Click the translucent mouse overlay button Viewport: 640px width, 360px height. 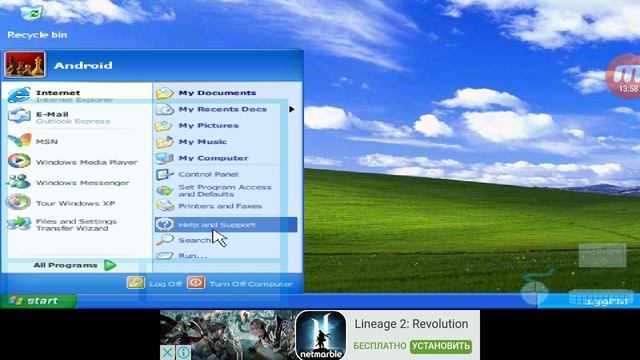[534, 293]
